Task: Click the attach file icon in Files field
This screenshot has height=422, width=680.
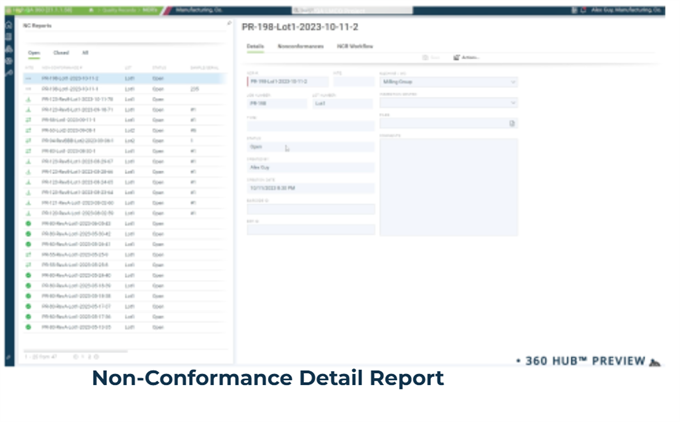Action: click(512, 124)
